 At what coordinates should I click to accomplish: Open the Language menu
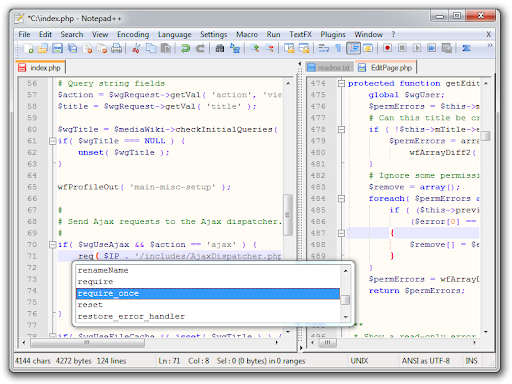(175, 34)
